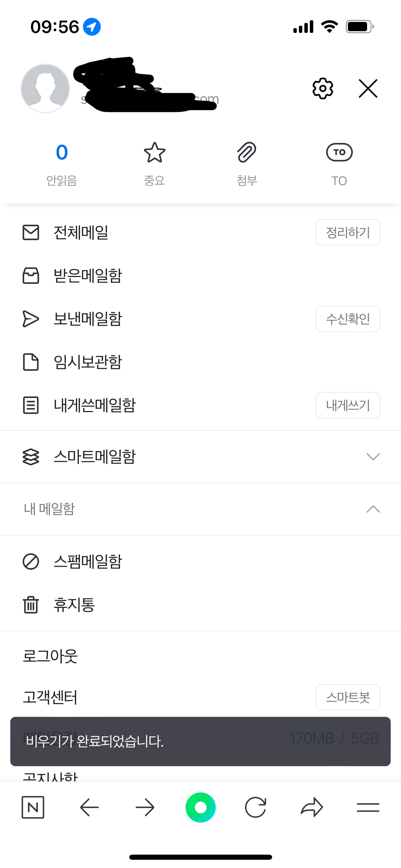The width and height of the screenshot is (401, 868).
Task: Tap the 정리하기 button
Action: click(x=348, y=232)
